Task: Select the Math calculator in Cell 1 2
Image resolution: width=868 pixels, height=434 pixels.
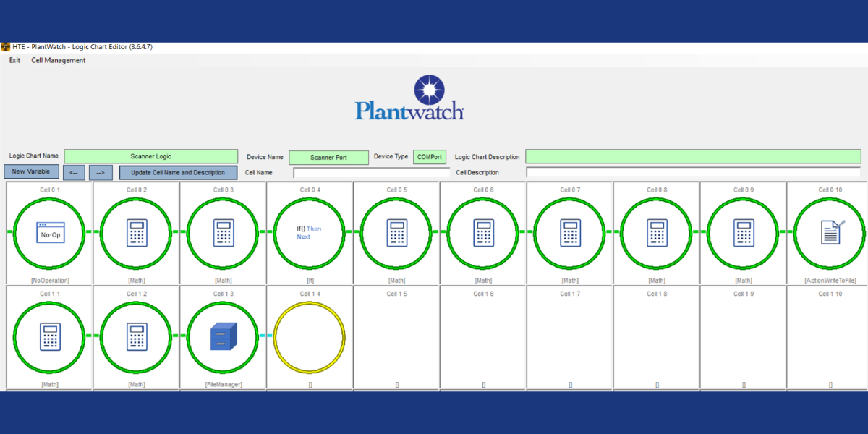Action: point(137,336)
